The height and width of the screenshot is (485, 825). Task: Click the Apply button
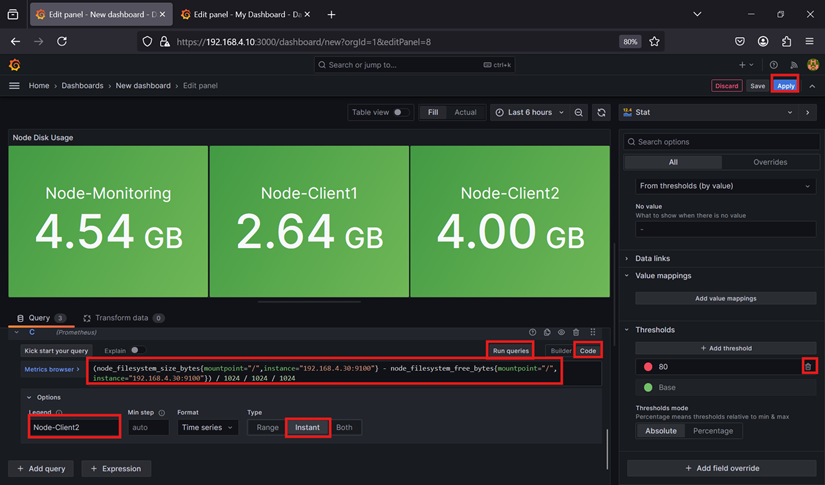tap(786, 86)
